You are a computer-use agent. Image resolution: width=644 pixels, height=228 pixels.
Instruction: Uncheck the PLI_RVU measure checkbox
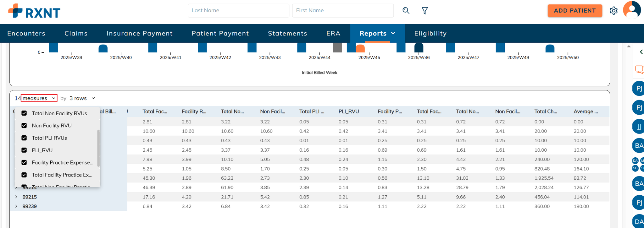click(24, 150)
